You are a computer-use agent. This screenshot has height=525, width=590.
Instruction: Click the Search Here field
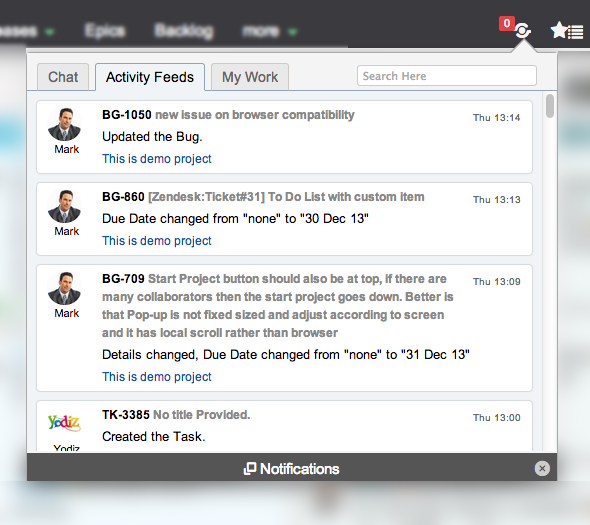pyautogui.click(x=447, y=76)
